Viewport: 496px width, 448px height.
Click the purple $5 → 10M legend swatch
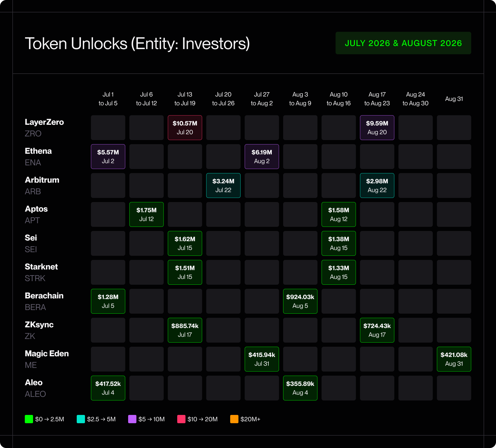click(x=132, y=419)
